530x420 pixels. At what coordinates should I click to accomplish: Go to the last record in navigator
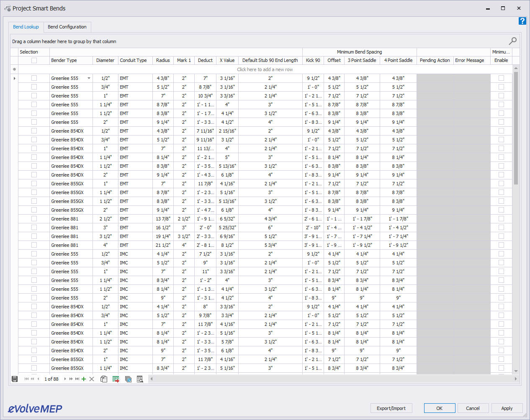(77, 379)
